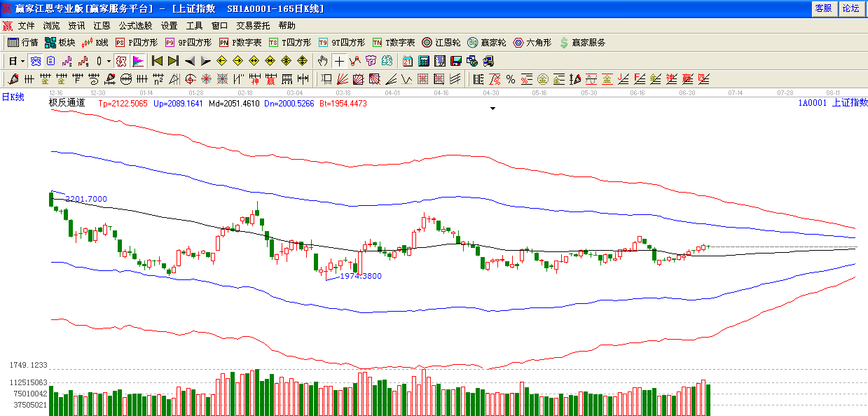Open the 行情 market quotes view

click(22, 43)
